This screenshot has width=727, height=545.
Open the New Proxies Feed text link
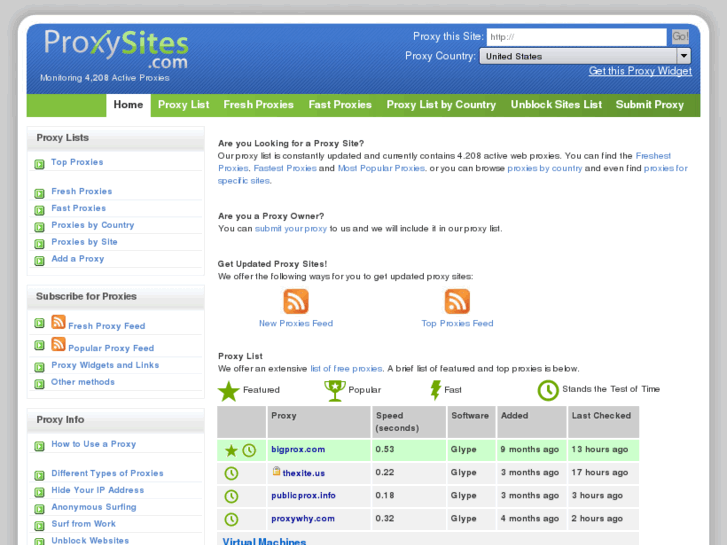[296, 323]
